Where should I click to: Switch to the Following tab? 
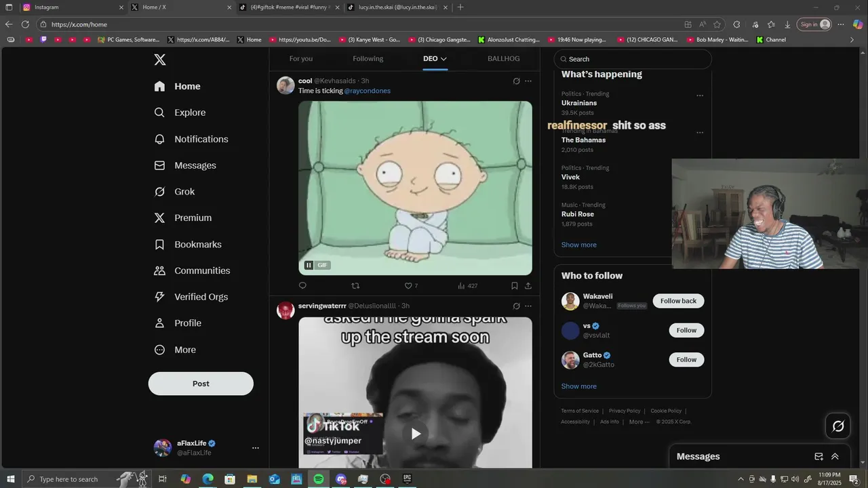pyautogui.click(x=368, y=59)
